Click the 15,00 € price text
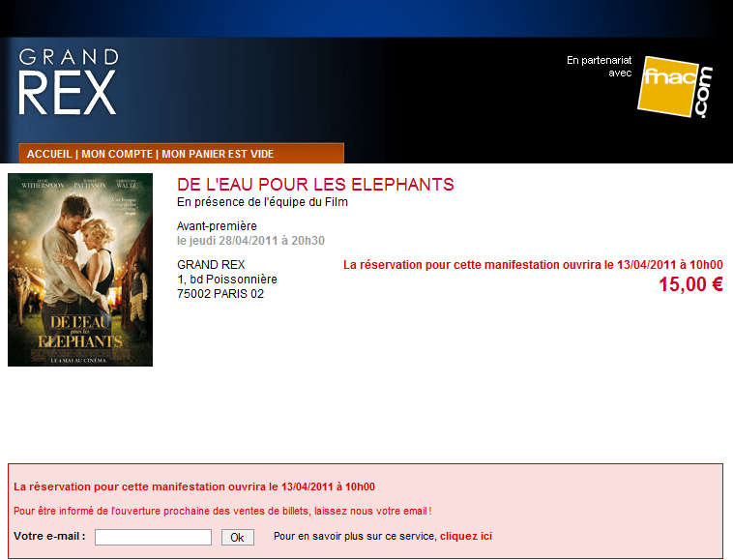This screenshot has height=560, width=733. tap(690, 284)
